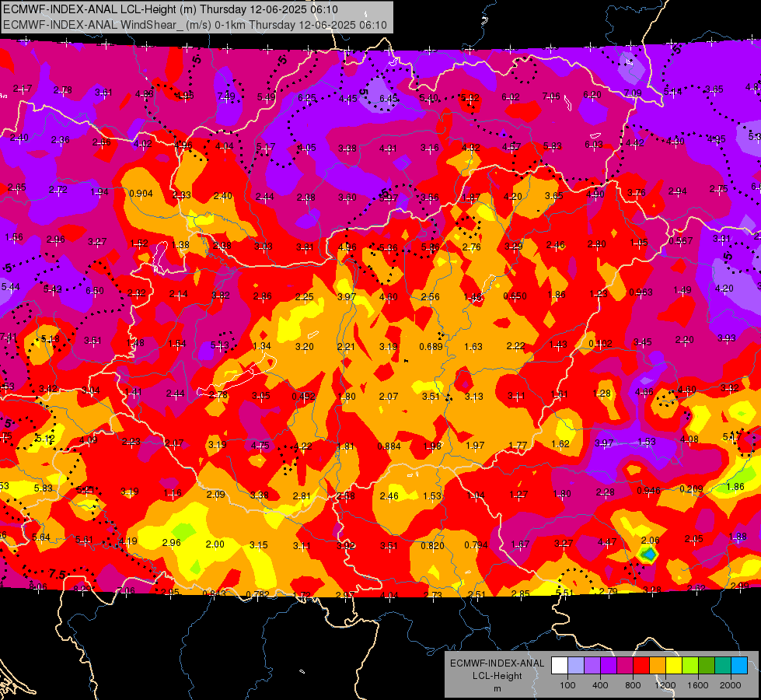Screen dimensions: 761x700
Task: Click the WindShear_ (m/s) 0-1km title line
Action: (x=194, y=25)
